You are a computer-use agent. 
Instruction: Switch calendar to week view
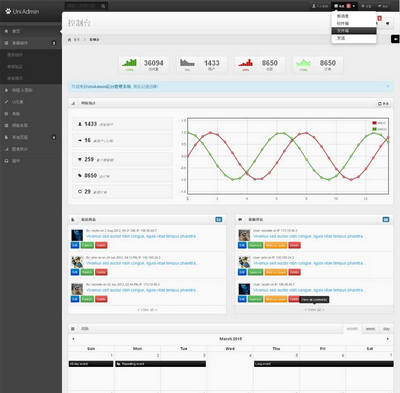click(370, 329)
